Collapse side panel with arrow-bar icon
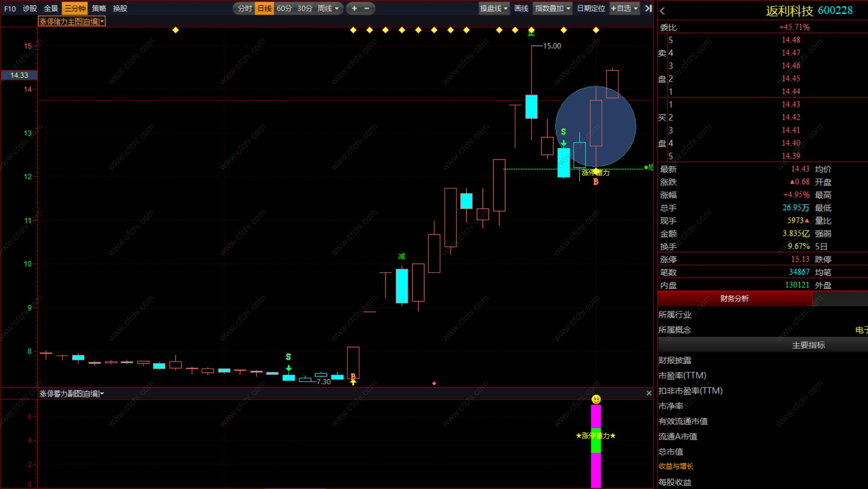Image resolution: width=868 pixels, height=489 pixels. [x=648, y=8]
